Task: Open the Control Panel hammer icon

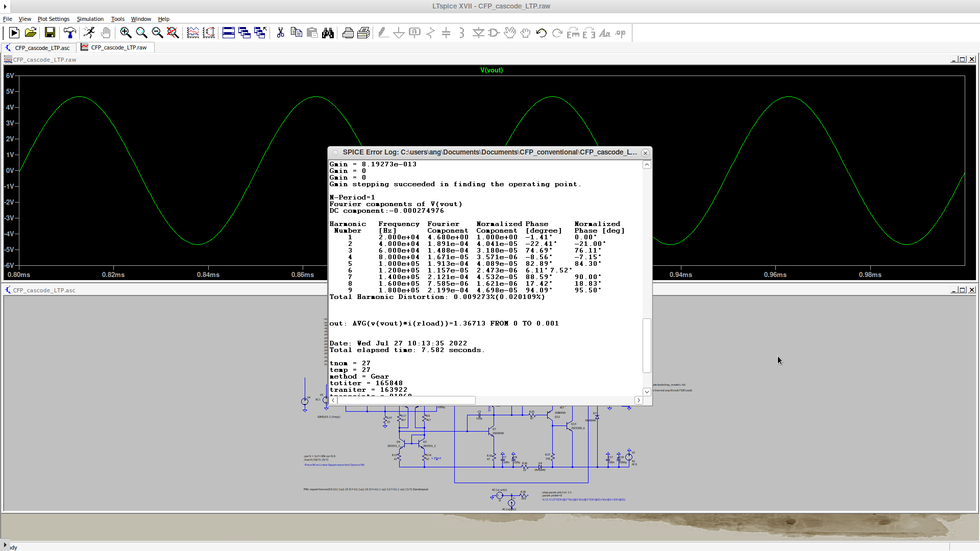Action: (69, 33)
